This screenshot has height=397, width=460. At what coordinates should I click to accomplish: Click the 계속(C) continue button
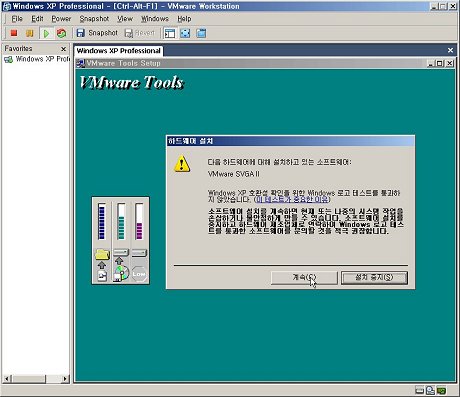304,277
